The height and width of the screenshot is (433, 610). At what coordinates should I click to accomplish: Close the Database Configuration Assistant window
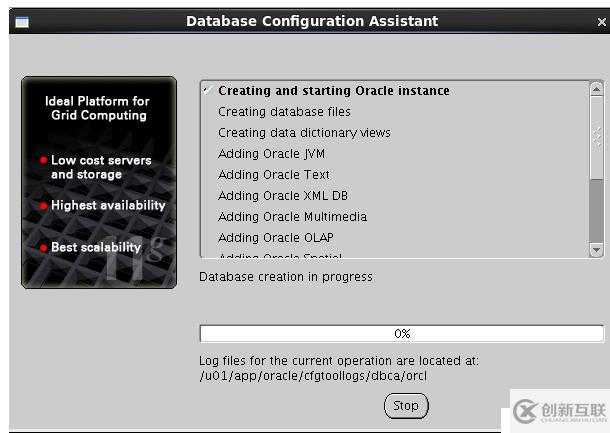[x=601, y=22]
